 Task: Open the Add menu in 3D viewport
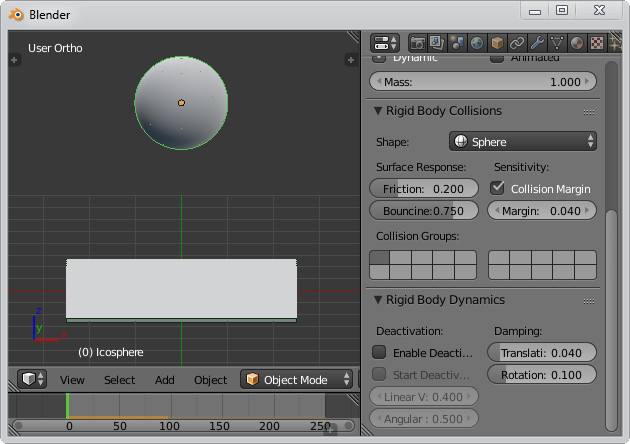pos(164,380)
